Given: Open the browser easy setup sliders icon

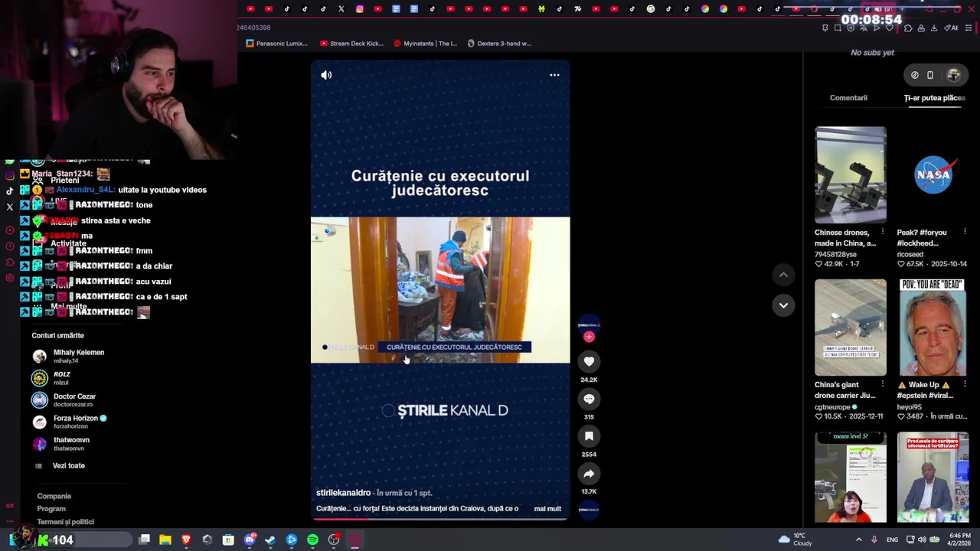Looking at the screenshot, I should 969,28.
